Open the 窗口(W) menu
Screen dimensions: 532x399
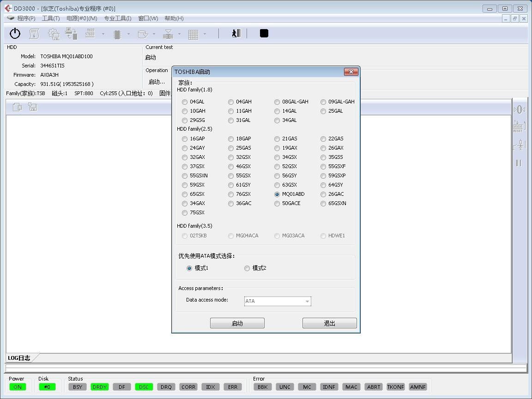(148, 18)
